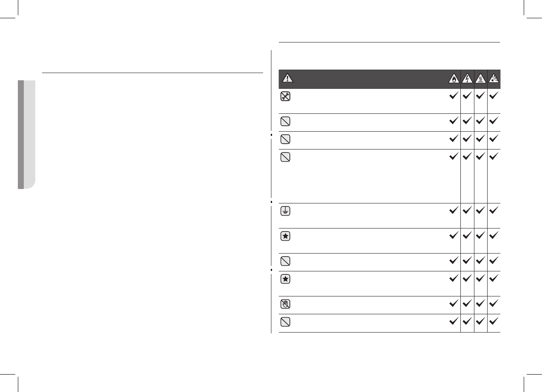The width and height of the screenshot is (542, 392).
Task: Click the hot surface hazard icon
Action: (481, 78)
